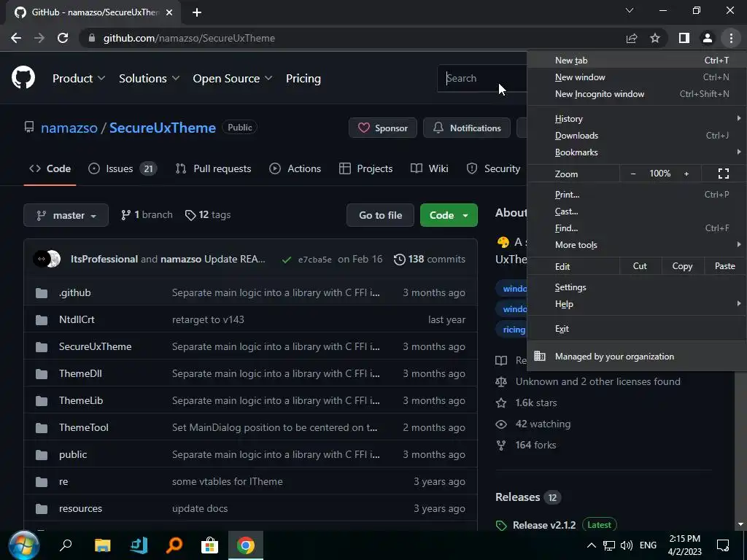
Task: Expand the Help submenu
Action: pyautogui.click(x=637, y=304)
